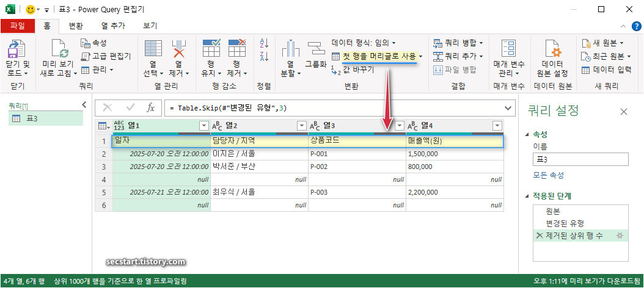Viewport: 644px width, 288px height.
Task: Cancel the formula with the X icon
Action: [x=107, y=107]
